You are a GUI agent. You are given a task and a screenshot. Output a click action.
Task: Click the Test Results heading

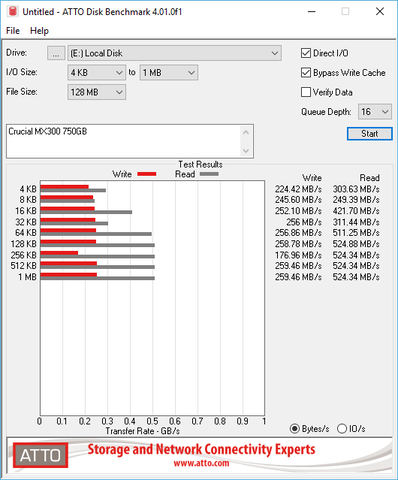pyautogui.click(x=200, y=164)
